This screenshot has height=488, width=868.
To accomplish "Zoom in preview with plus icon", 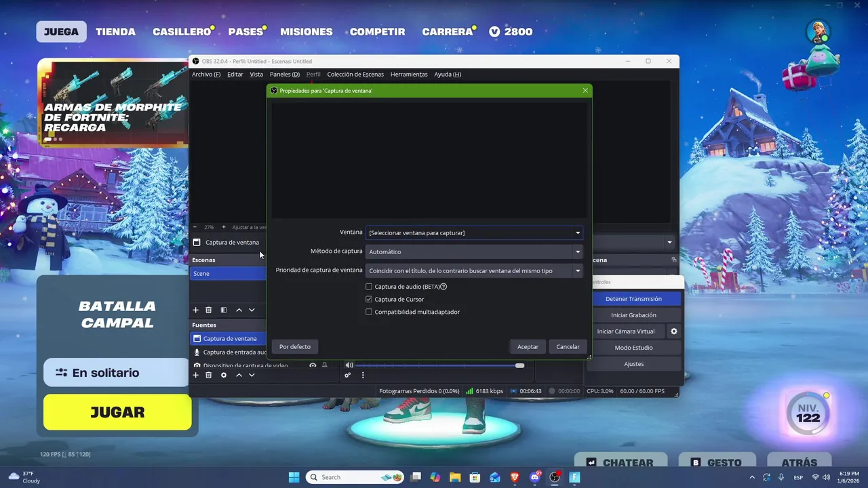I will pyautogui.click(x=224, y=227).
